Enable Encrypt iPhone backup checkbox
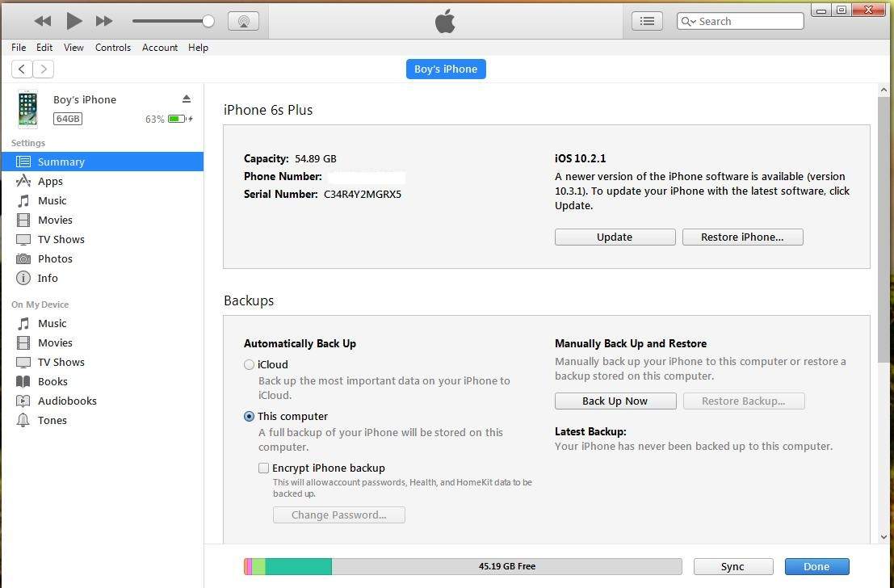 263,468
